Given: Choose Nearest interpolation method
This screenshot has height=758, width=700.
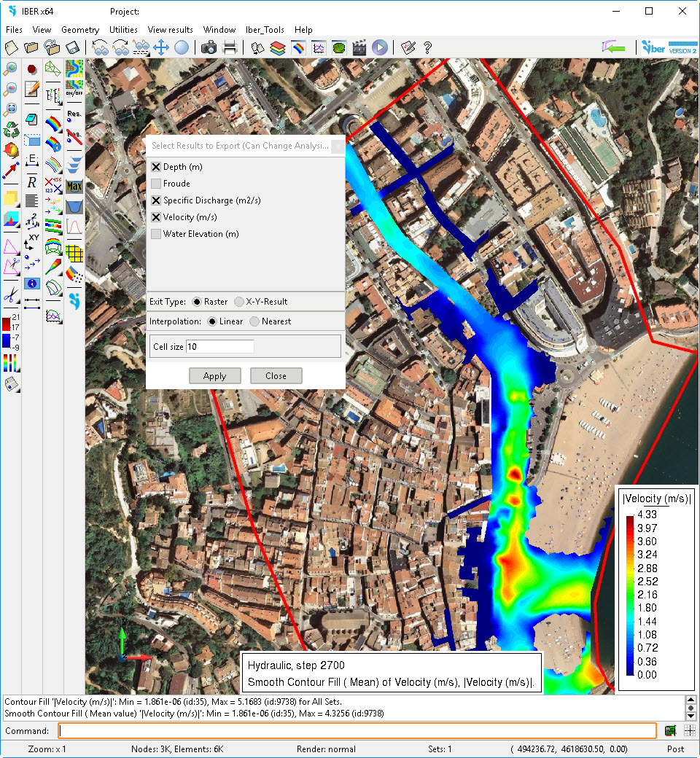Looking at the screenshot, I should [x=253, y=321].
